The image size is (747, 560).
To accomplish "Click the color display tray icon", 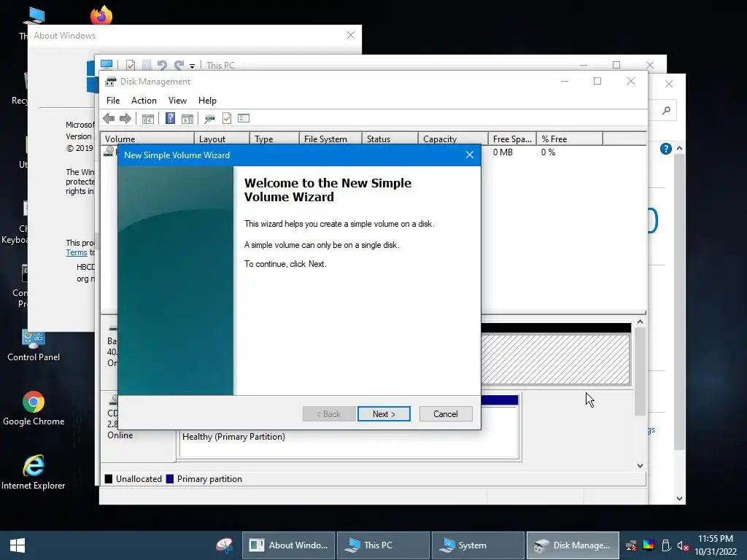I will 649,545.
